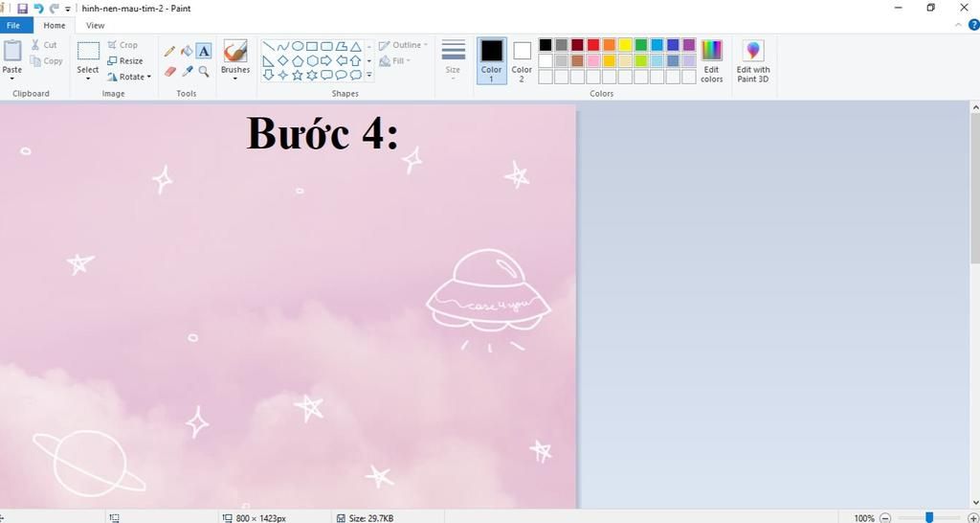Click the Undo arrow in title bar
980x523 pixels.
(38, 9)
